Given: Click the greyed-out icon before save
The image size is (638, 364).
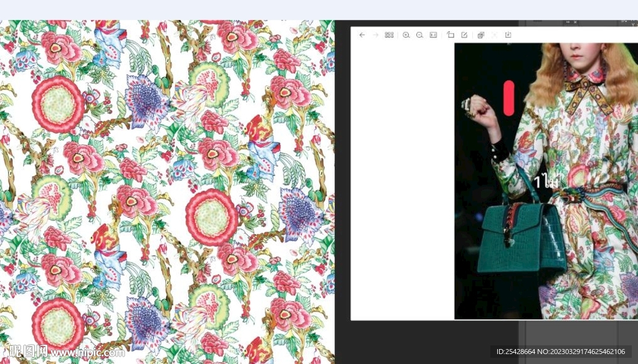Looking at the screenshot, I should (495, 35).
